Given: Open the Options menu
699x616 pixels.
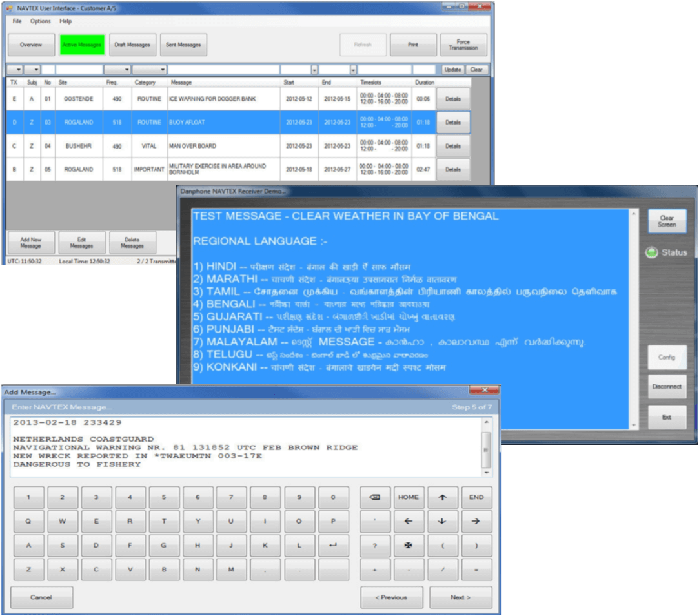Looking at the screenshot, I should tap(40, 21).
